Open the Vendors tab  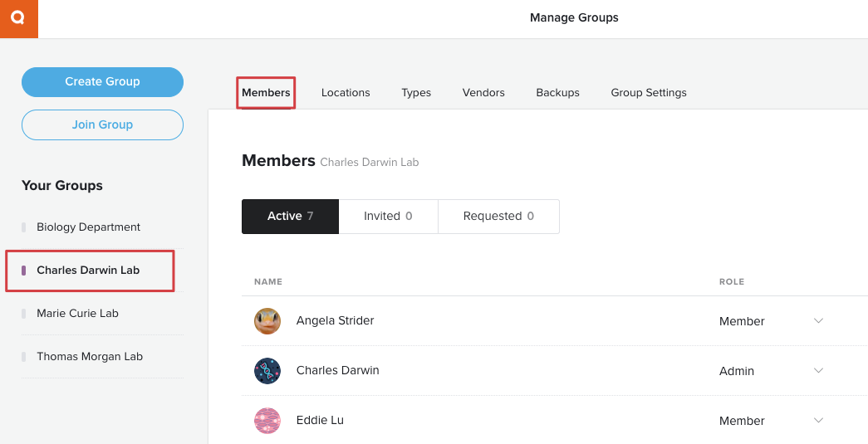(483, 93)
